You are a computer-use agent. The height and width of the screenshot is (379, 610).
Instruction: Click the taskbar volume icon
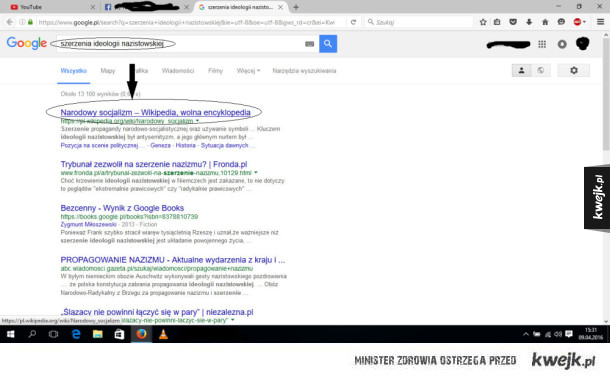click(x=558, y=334)
